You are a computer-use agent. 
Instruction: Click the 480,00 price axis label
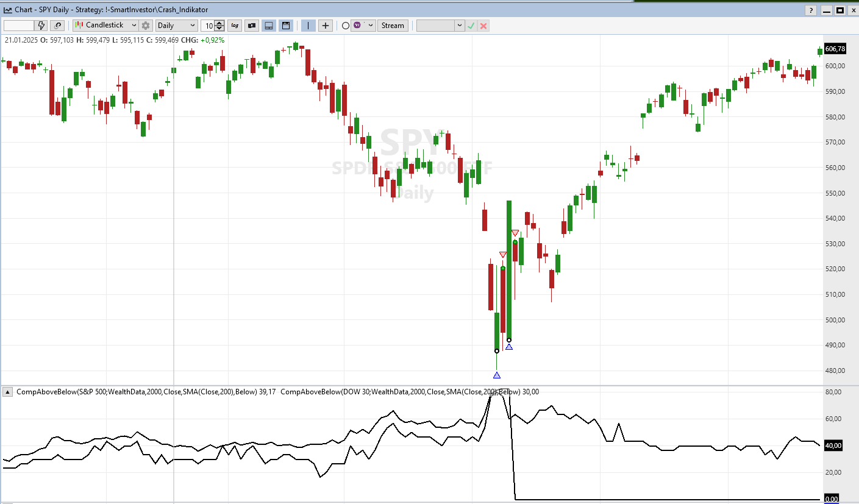pos(835,371)
